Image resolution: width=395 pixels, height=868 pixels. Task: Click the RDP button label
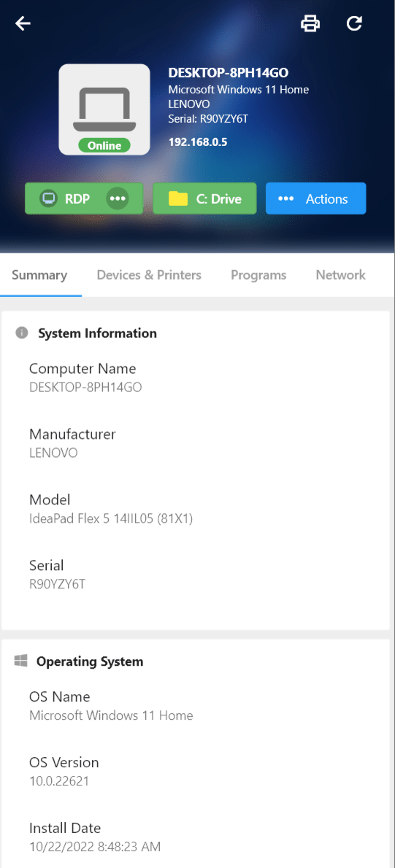pyautogui.click(x=77, y=199)
